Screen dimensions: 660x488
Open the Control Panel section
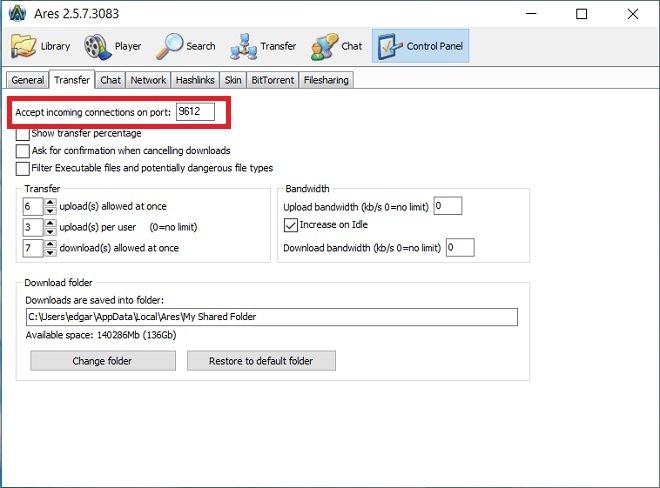(420, 46)
